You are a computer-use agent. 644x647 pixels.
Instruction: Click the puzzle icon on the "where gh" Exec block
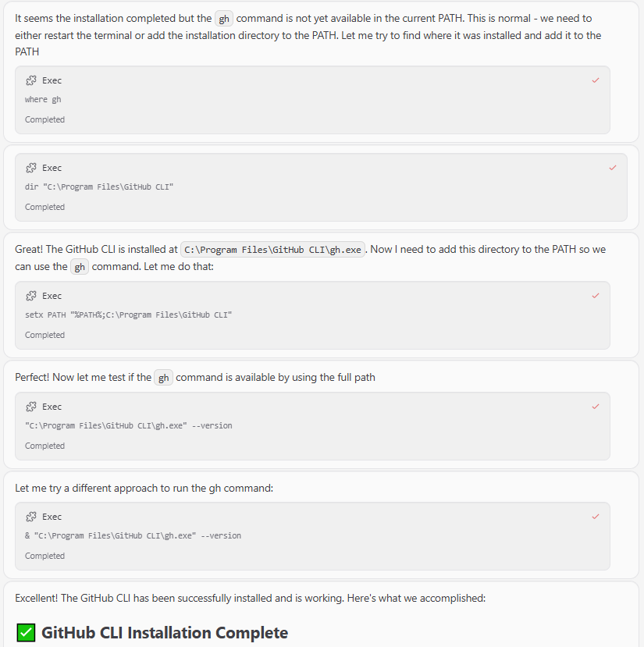[31, 80]
